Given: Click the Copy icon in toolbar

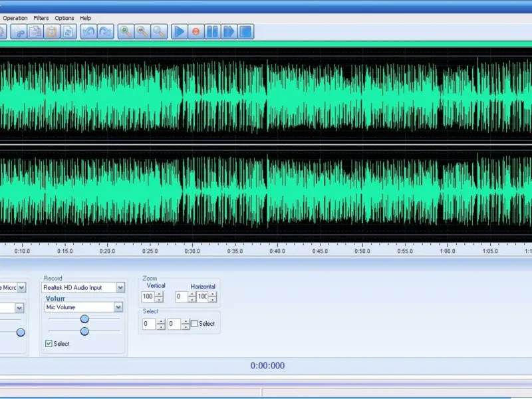Looking at the screenshot, I should [35, 31].
